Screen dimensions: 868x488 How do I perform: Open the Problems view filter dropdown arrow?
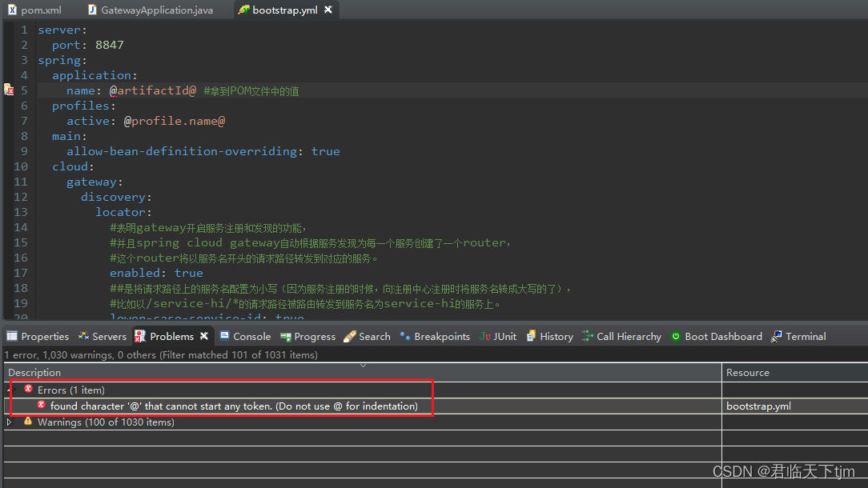(363, 365)
